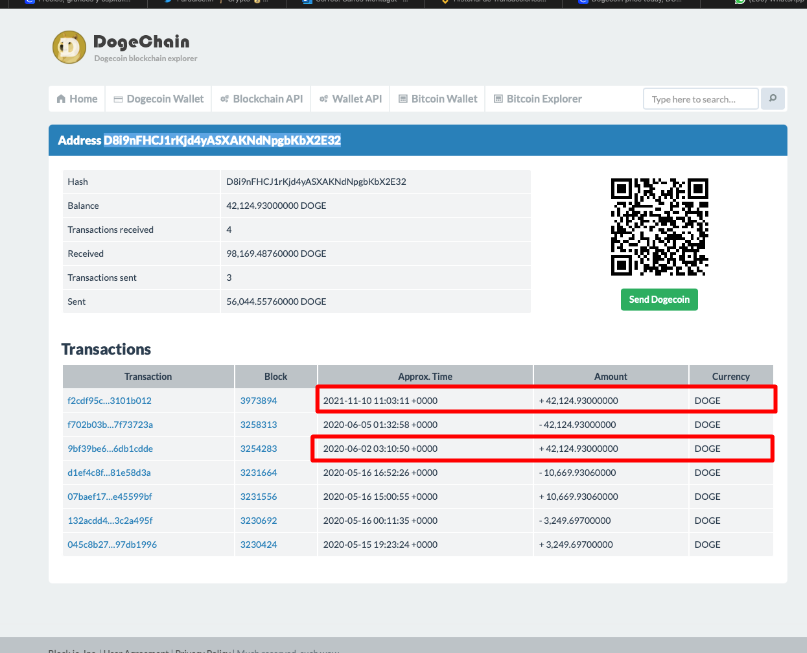Click the time 2020-05-16 00:11:35 +0000
The width and height of the screenshot is (807, 653).
click(380, 521)
